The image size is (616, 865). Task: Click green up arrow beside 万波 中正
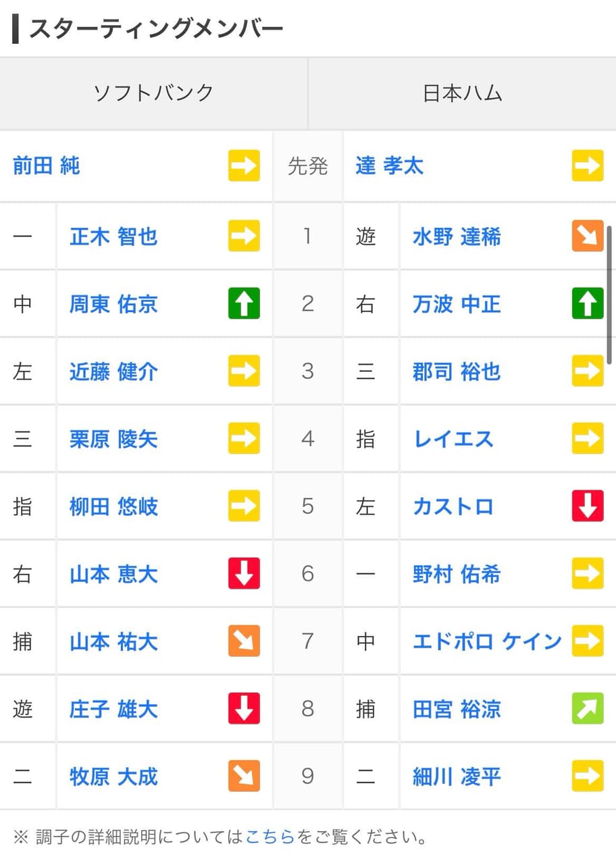click(x=588, y=303)
